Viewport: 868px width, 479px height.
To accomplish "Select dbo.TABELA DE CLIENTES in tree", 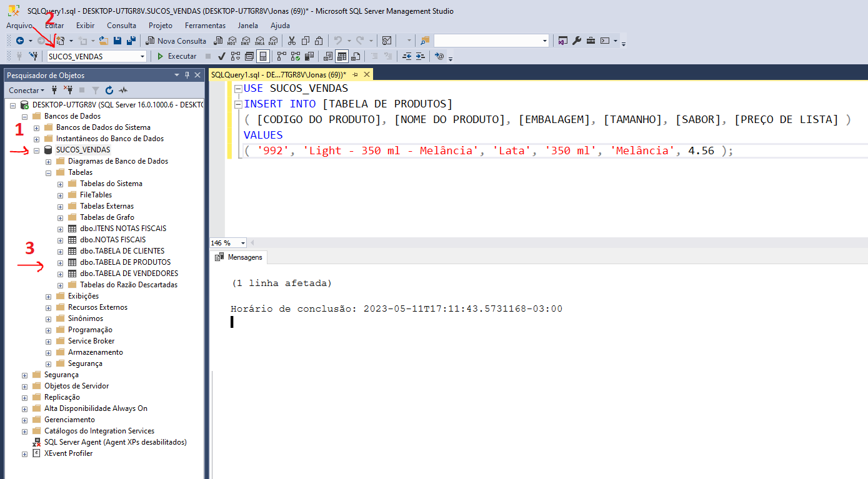I will point(122,251).
